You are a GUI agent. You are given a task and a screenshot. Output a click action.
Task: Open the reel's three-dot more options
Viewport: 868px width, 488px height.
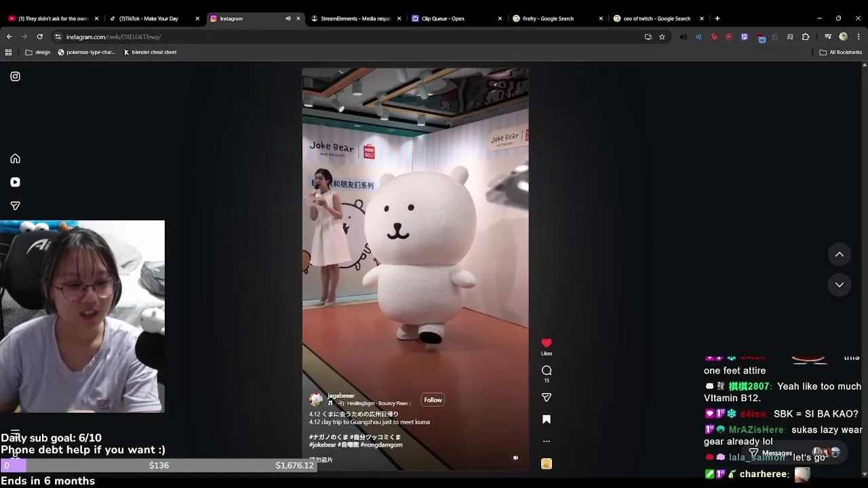tap(547, 441)
